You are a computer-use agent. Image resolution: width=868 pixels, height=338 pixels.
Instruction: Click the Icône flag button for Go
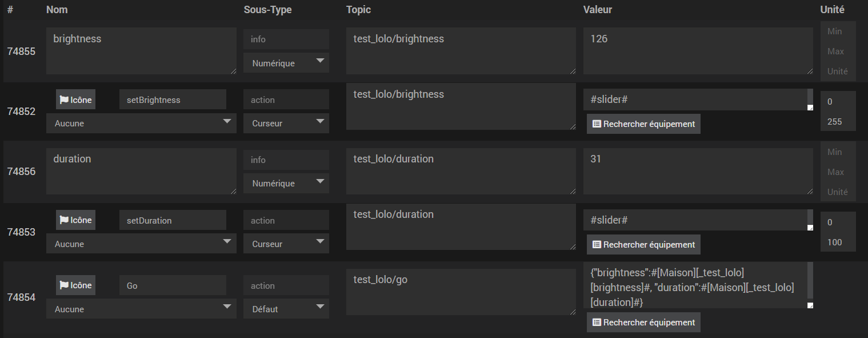click(75, 285)
